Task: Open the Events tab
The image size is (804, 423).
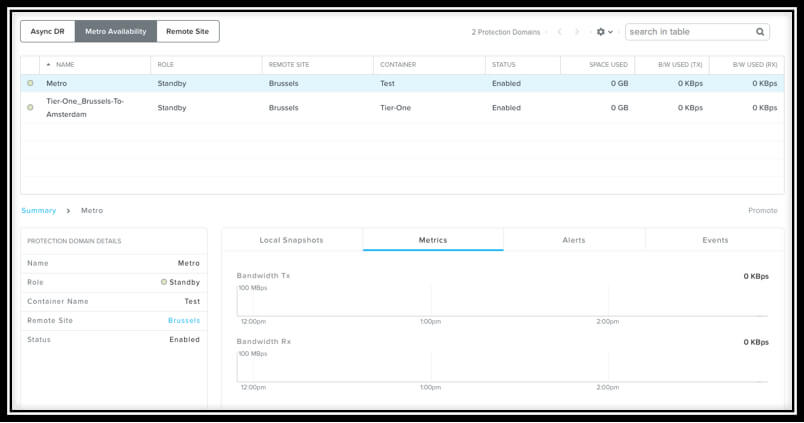Action: (715, 240)
